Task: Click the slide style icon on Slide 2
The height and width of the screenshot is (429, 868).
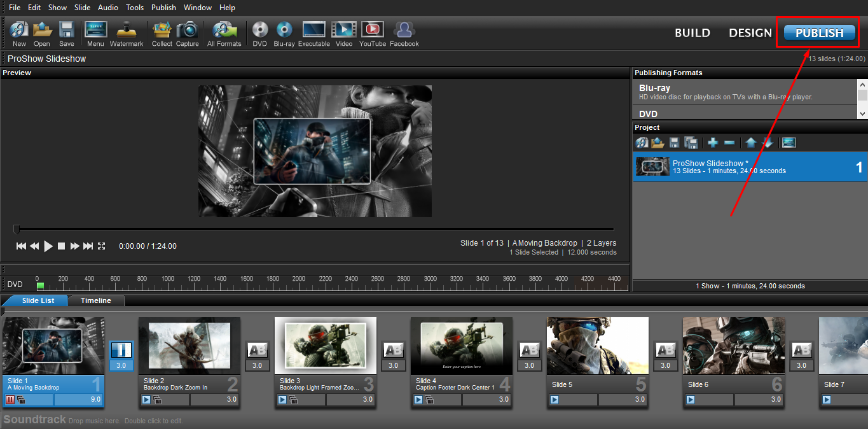Action: tap(157, 400)
